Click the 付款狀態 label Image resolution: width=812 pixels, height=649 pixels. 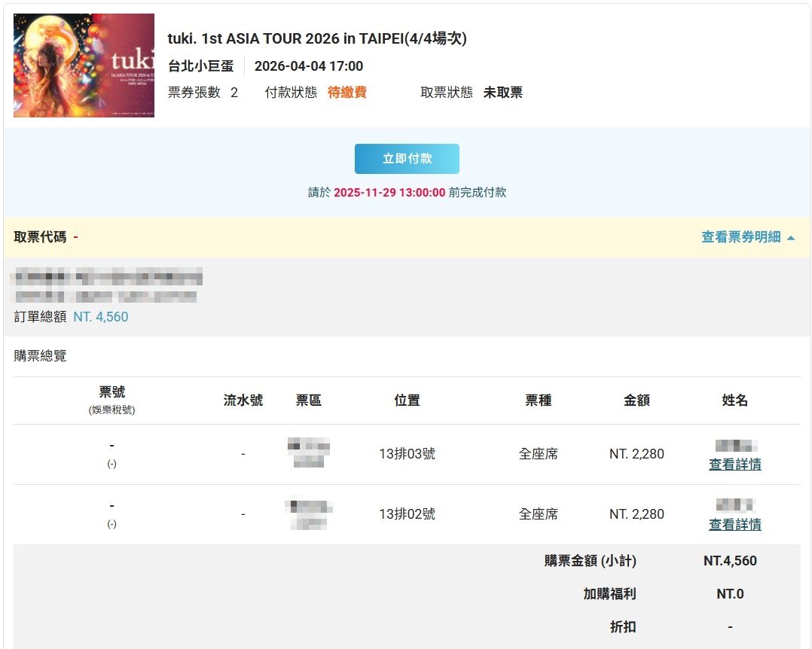coord(291,92)
